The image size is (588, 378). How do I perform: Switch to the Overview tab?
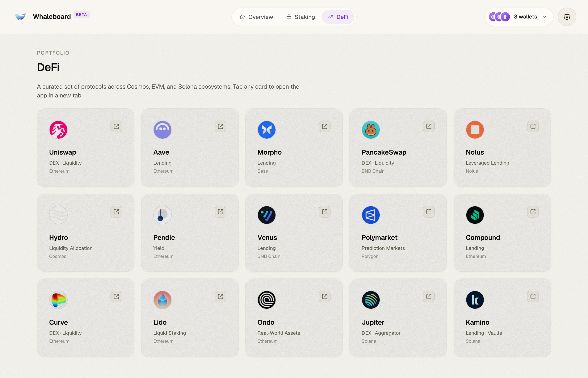click(x=256, y=17)
